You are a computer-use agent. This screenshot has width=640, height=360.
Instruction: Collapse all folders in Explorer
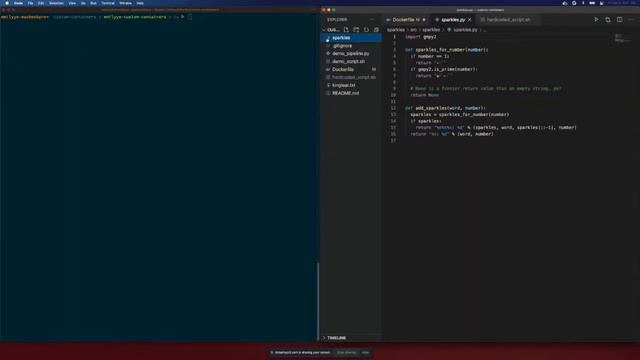(x=376, y=30)
